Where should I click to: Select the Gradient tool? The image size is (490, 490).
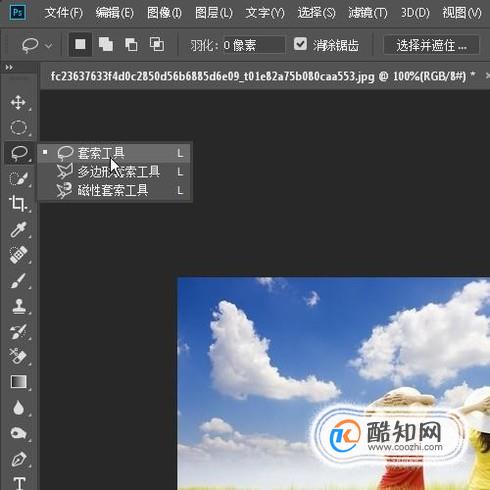(18, 382)
